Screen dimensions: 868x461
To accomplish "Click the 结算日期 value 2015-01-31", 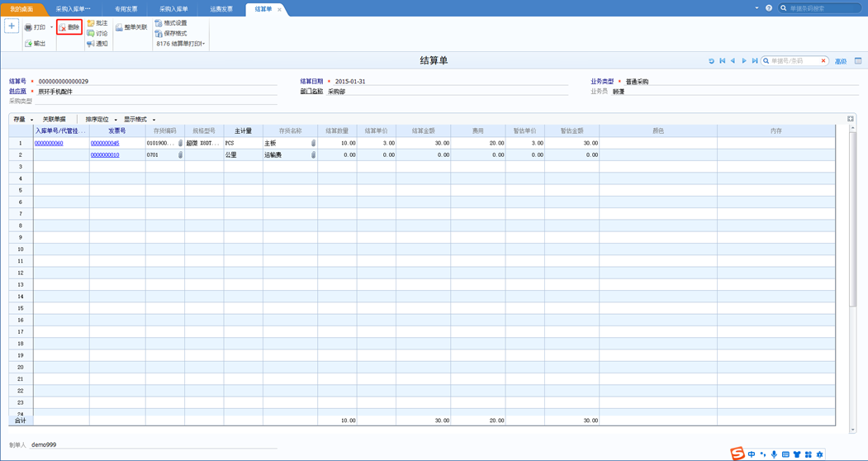I will pos(350,82).
